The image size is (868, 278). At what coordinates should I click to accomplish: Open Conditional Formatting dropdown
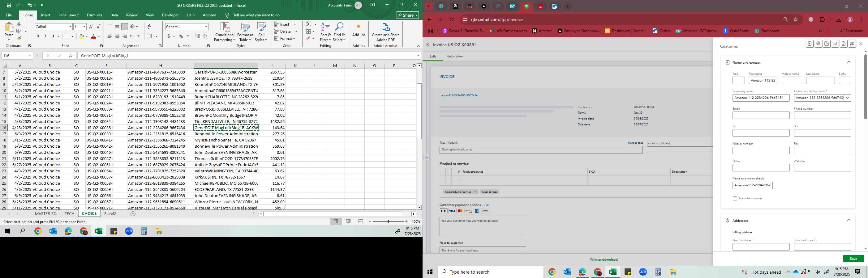pyautogui.click(x=225, y=32)
